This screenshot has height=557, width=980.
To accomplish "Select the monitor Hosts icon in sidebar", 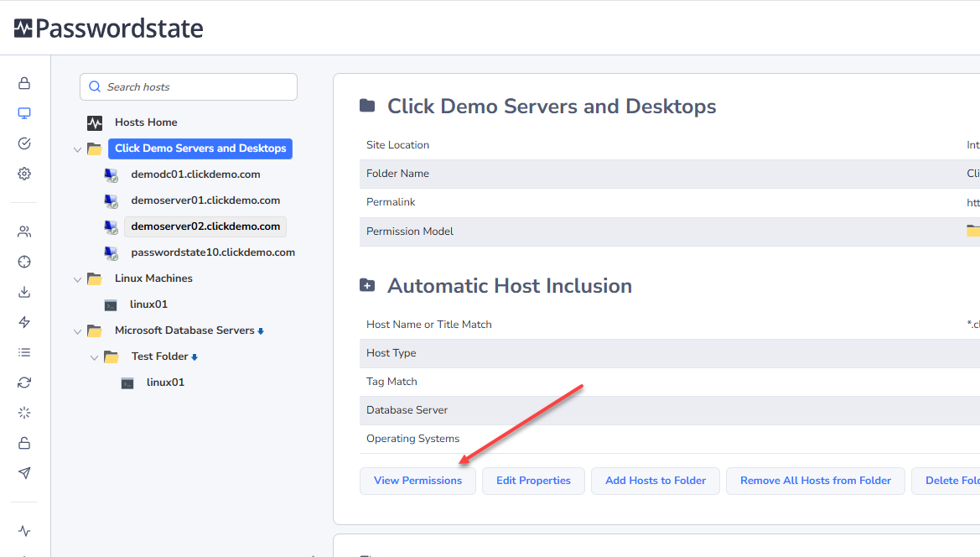I will pyautogui.click(x=24, y=113).
